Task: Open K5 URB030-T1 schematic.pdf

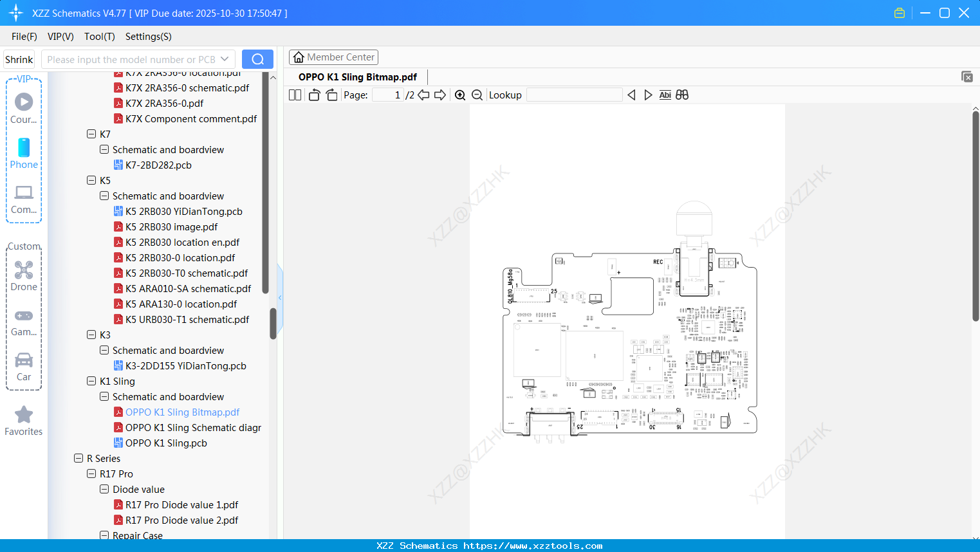Action: pos(181,319)
